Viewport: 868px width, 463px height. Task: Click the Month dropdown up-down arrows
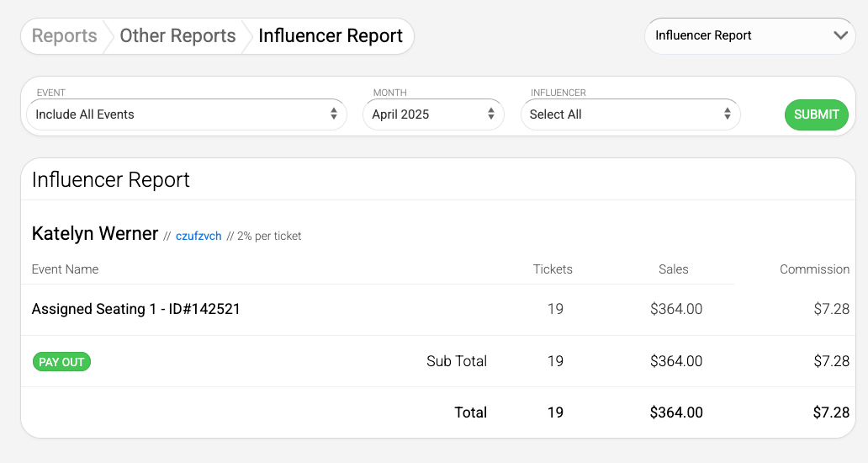[491, 114]
